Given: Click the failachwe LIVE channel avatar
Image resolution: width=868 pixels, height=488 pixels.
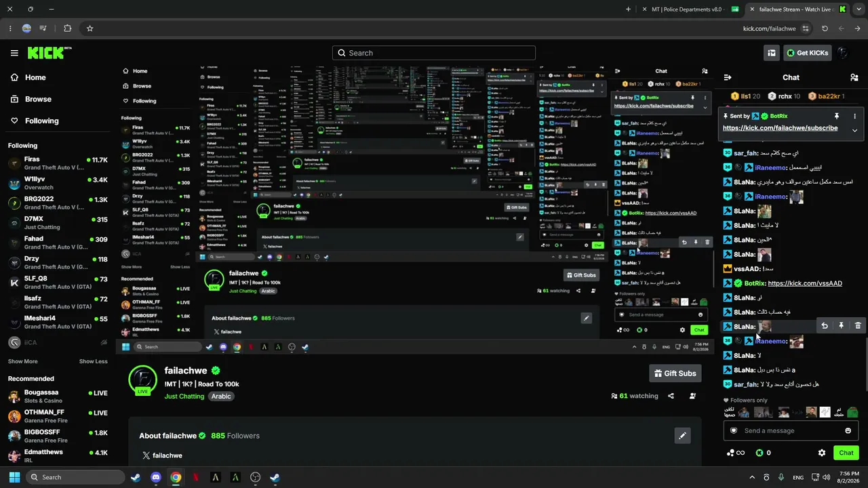Looking at the screenshot, I should (142, 380).
